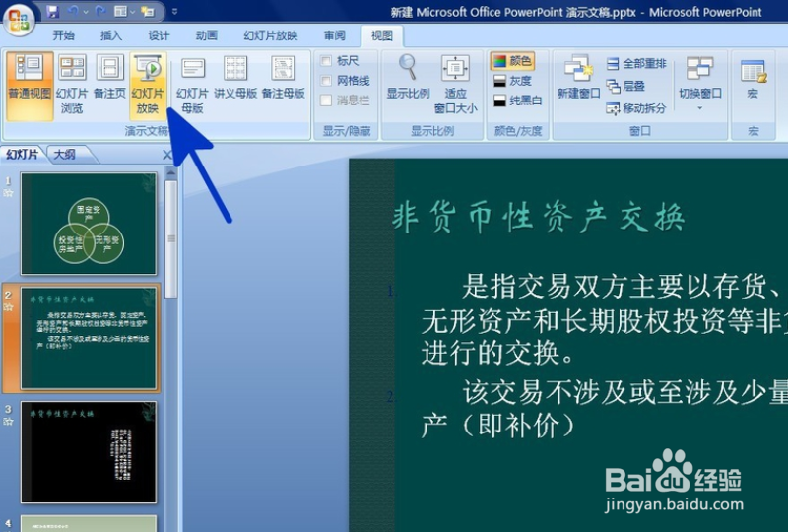Switch to 普通视图 (Normal view)
This screenshot has height=532, width=788.
30,86
